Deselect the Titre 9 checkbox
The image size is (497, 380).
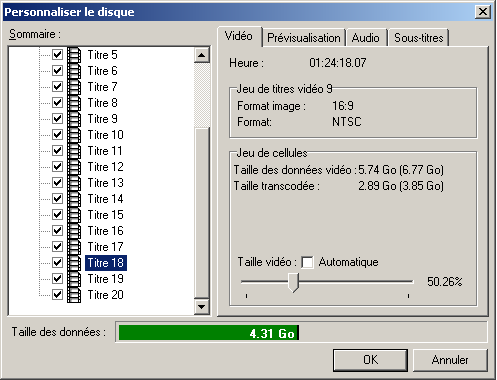(57, 118)
